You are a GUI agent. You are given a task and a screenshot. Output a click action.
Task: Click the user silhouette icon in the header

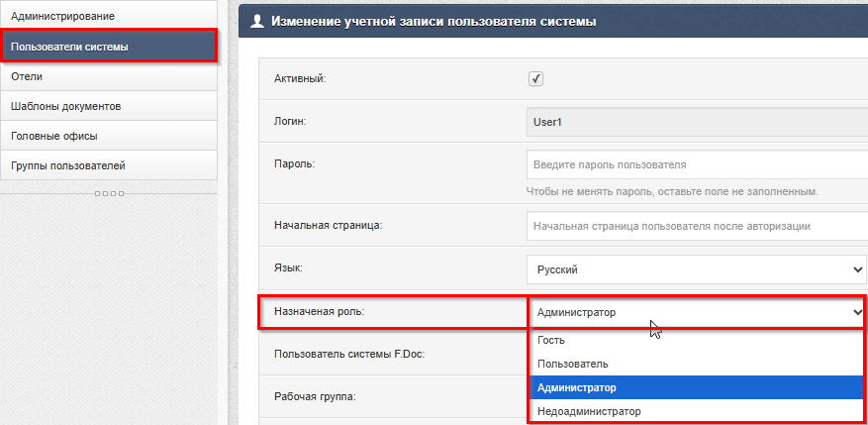pyautogui.click(x=257, y=21)
